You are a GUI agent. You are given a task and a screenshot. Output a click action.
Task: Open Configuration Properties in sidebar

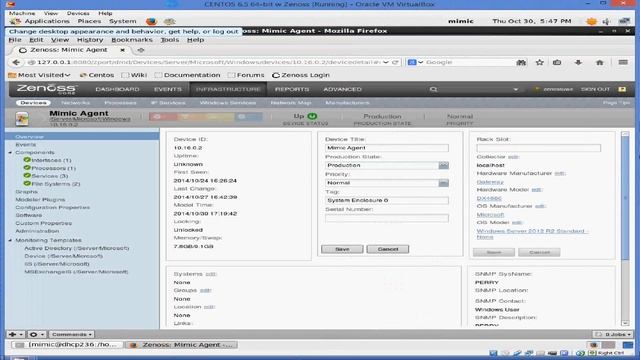click(x=53, y=207)
